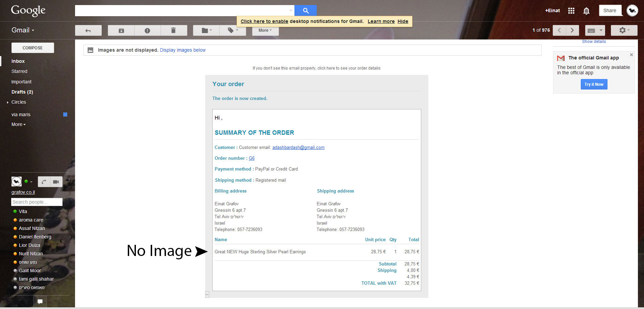Archive this conversation
The width and height of the screenshot is (644, 309).
pos(121,30)
